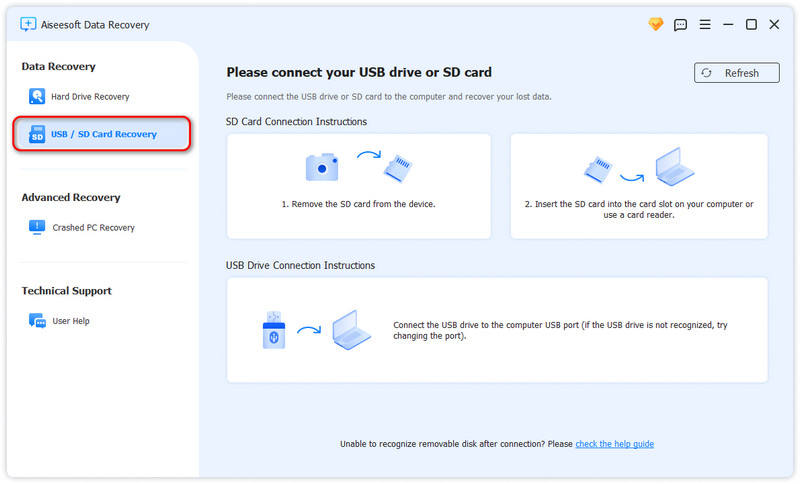Click the Hard Drive Recovery sidebar icon

37,97
